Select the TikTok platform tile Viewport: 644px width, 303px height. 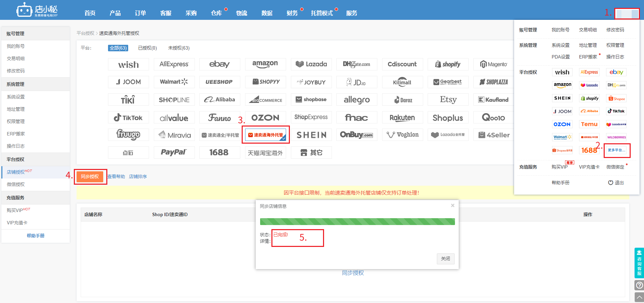coord(129,118)
